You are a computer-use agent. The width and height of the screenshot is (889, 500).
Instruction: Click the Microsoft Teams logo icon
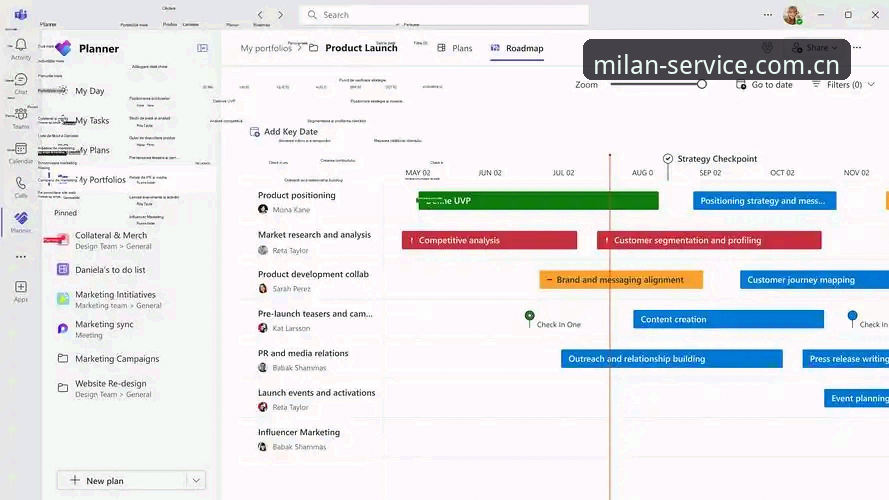21,14
